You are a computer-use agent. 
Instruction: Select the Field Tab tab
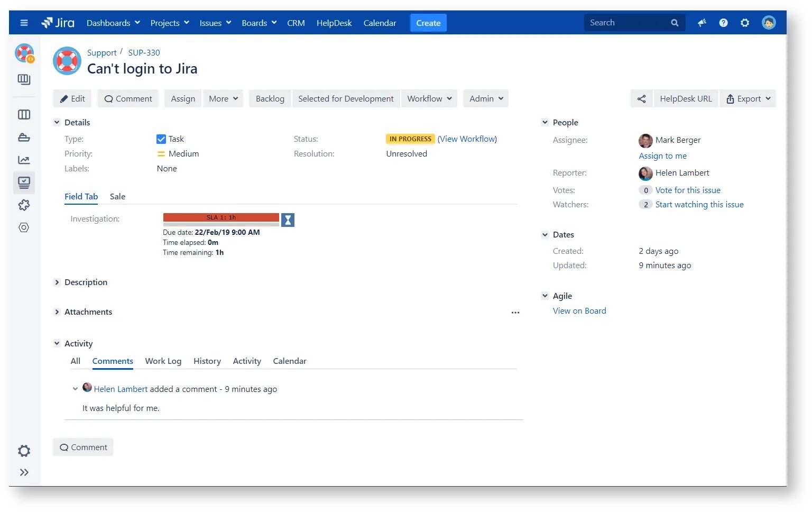click(81, 197)
